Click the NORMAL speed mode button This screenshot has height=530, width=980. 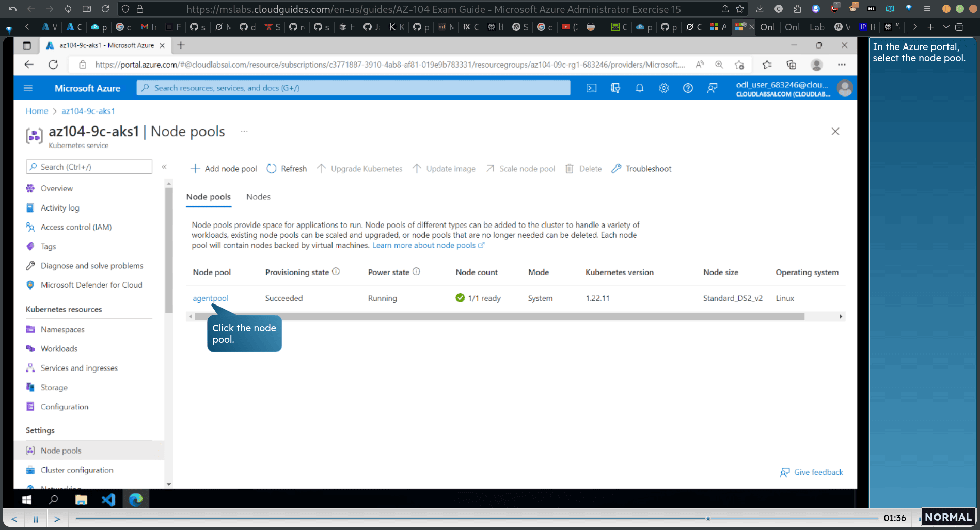(x=947, y=517)
